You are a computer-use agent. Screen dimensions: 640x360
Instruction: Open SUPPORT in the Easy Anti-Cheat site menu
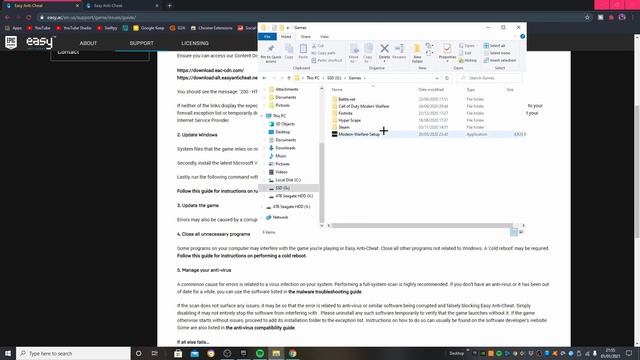(x=142, y=43)
